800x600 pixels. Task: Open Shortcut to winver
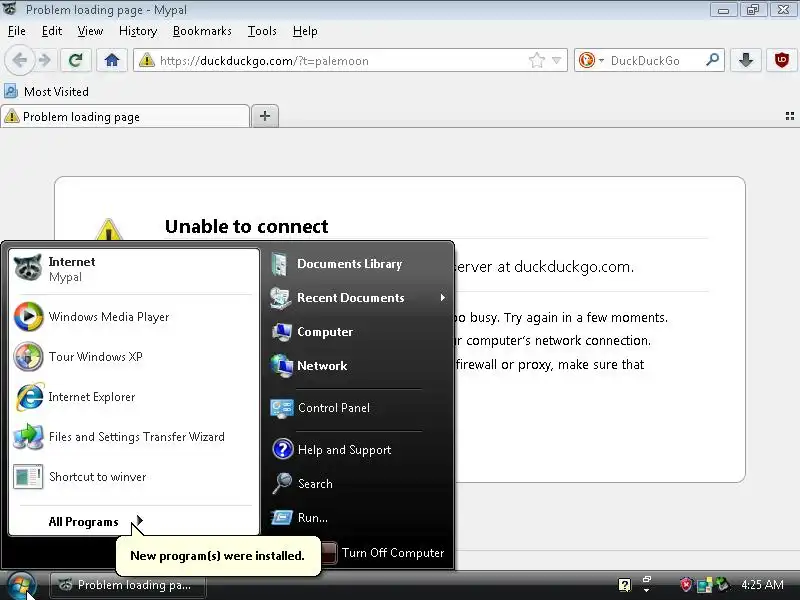[x=134, y=477]
